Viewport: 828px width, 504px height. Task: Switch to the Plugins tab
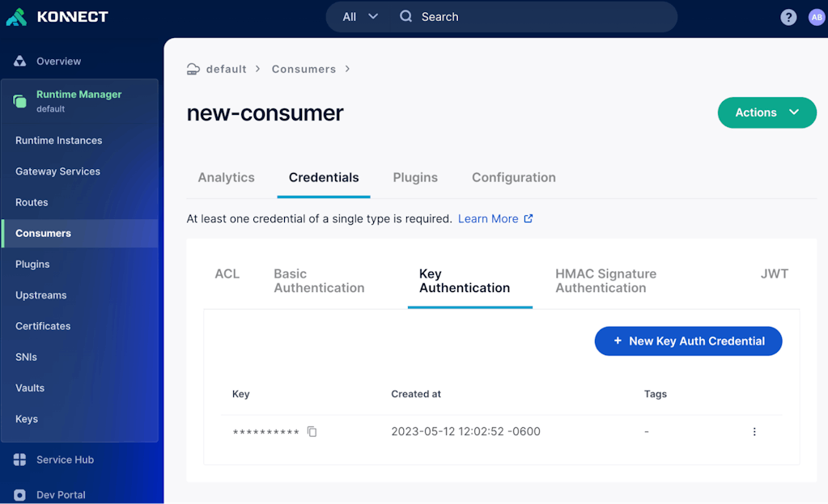415,178
